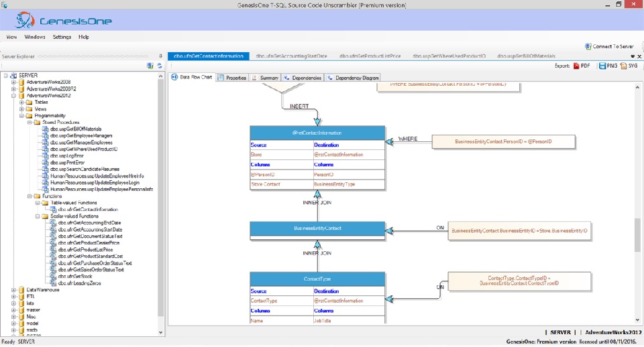Image resolution: width=644 pixels, height=347 pixels.
Task: Select dbo.ufnGetSalesOrderStatusText function
Action: (91, 270)
